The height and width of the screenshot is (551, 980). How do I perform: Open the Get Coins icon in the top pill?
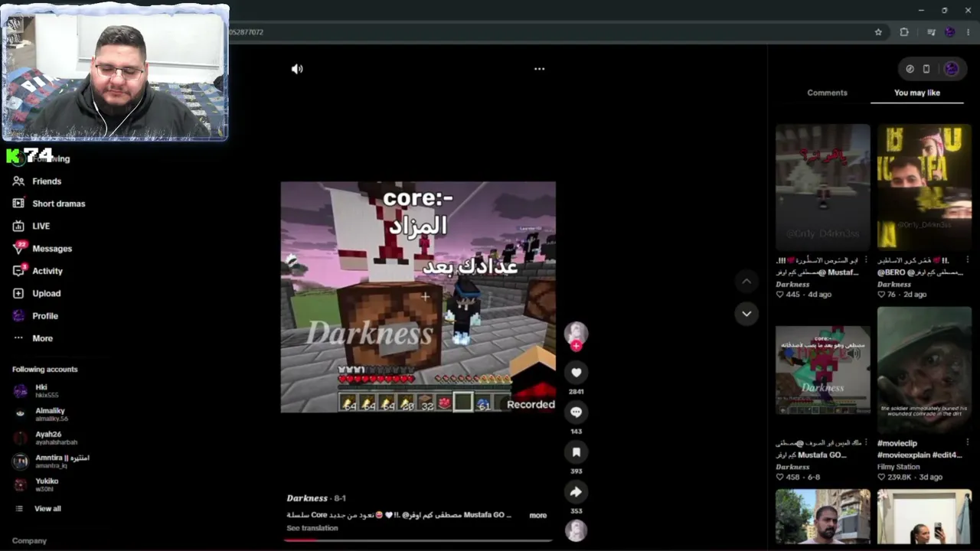pos(910,69)
